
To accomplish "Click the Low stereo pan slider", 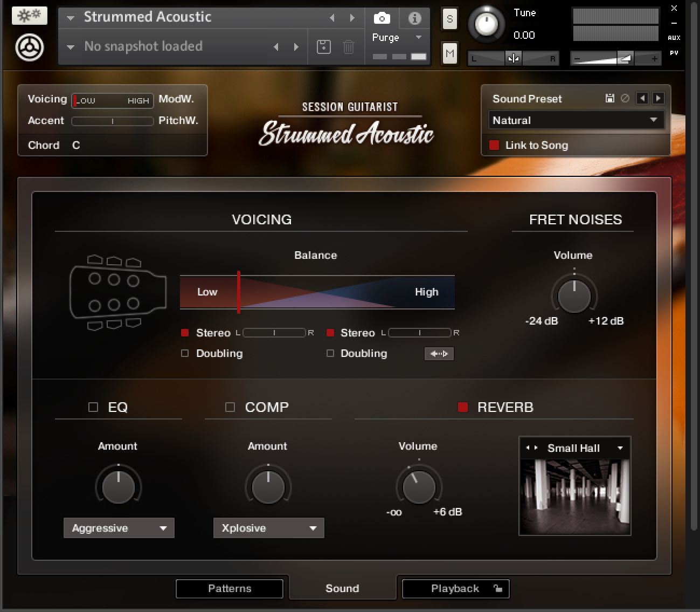I will [274, 333].
